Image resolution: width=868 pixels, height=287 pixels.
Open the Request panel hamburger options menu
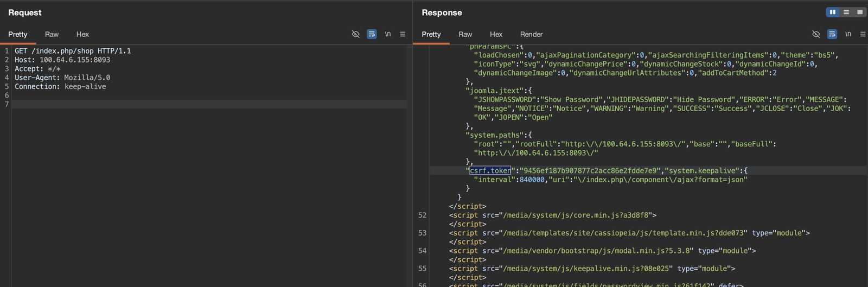pos(403,34)
